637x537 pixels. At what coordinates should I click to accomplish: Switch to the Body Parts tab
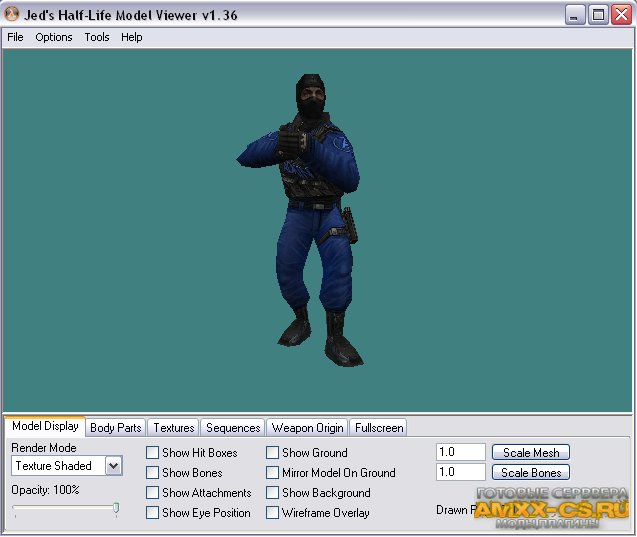point(116,428)
